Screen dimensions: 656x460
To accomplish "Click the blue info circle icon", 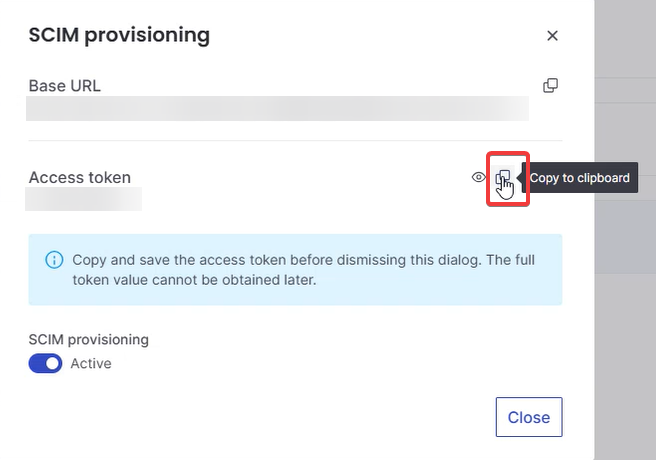I will click(x=54, y=260).
